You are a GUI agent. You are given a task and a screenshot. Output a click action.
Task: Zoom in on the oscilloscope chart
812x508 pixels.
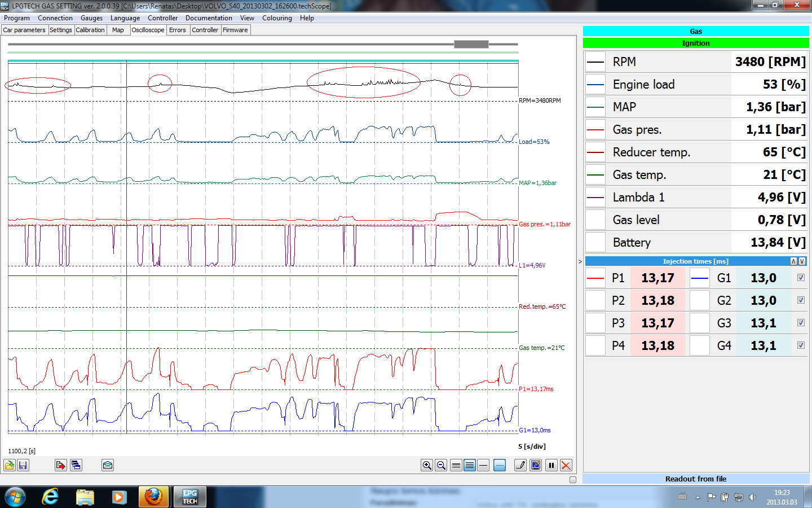point(427,465)
